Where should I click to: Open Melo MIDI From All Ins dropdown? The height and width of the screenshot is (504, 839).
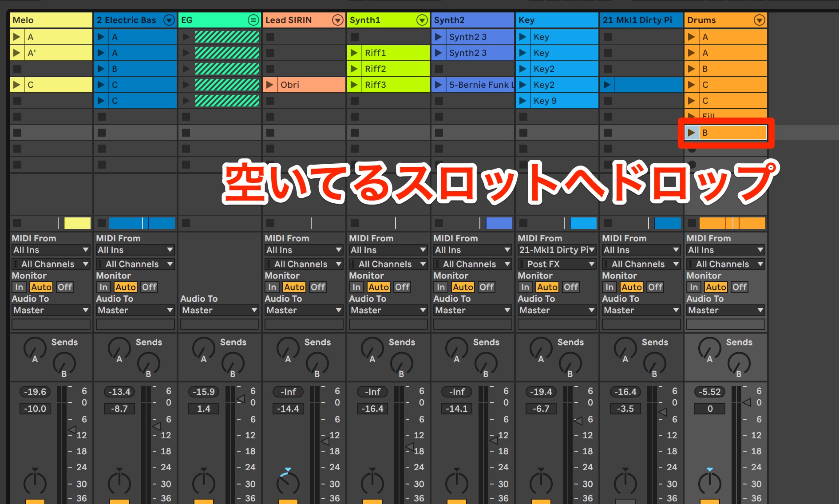click(x=51, y=250)
